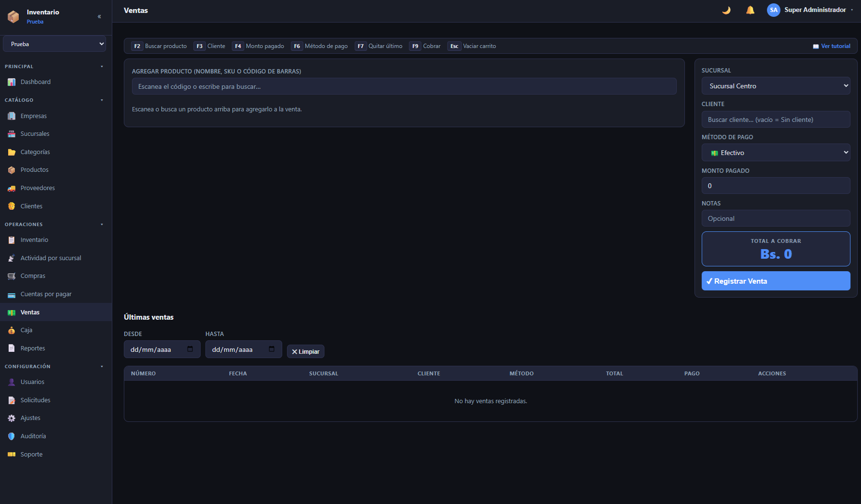Click the Actividad por sucursal icon
The height and width of the screenshot is (504, 861).
pyautogui.click(x=12, y=258)
